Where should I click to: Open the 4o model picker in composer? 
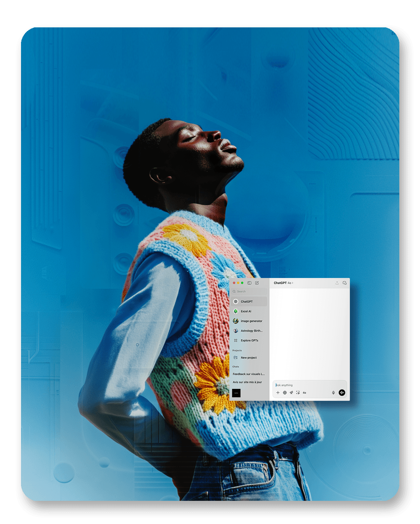304,393
